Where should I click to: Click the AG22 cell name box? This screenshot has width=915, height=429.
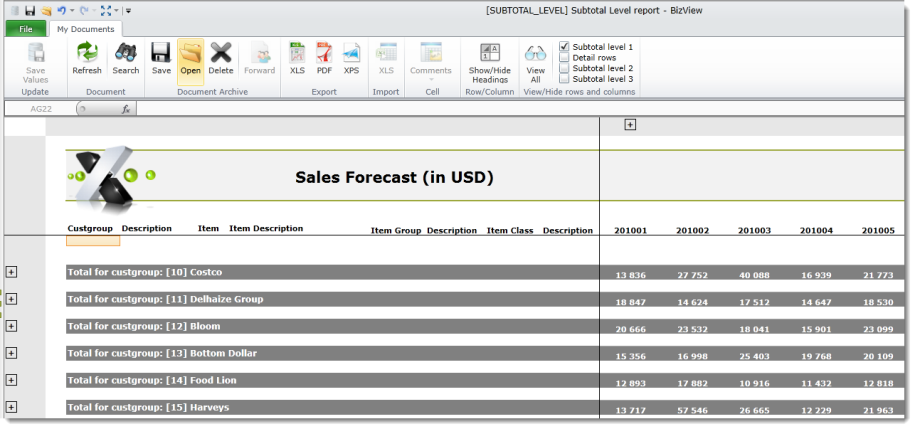point(41,109)
